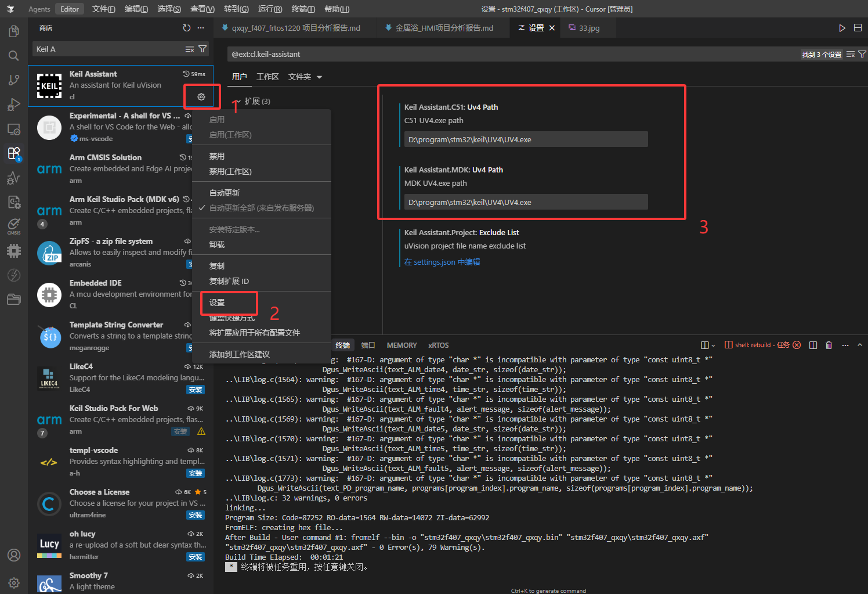The width and height of the screenshot is (868, 594).
Task: Open more actions in the 商店 header
Action: 201,28
